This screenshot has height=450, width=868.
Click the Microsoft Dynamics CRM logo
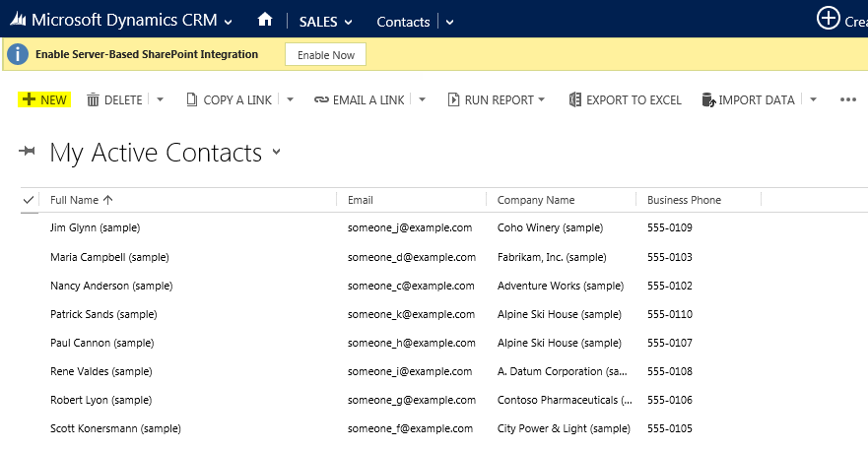(x=19, y=20)
